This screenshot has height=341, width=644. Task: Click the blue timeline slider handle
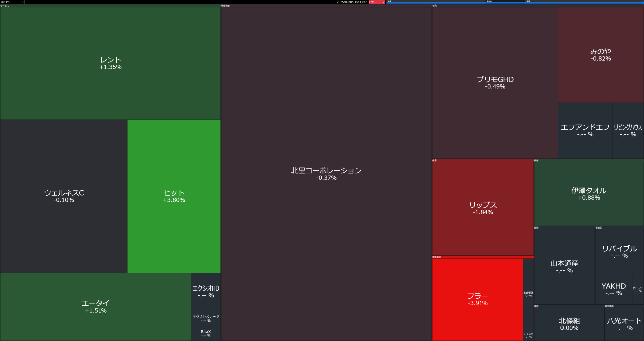(642, 3)
